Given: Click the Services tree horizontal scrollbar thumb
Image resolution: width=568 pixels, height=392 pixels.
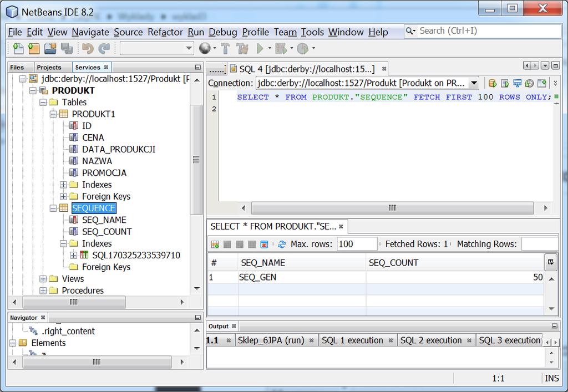Looking at the screenshot, I should click(x=74, y=302).
